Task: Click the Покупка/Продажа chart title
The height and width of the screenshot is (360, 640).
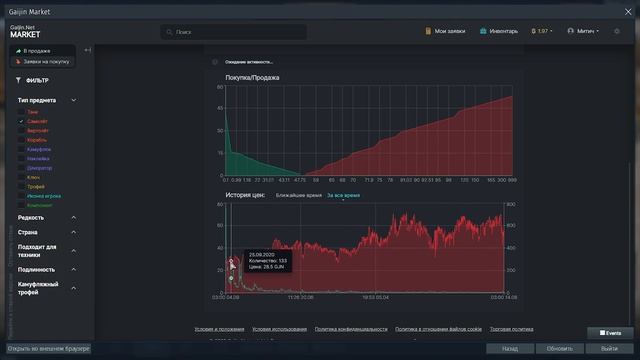Action: (x=252, y=78)
